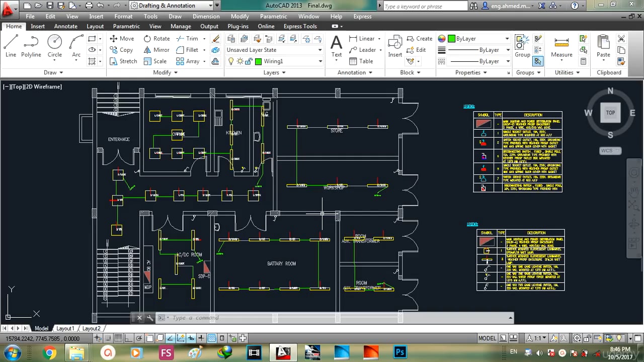Screen dimensions: 644x362
Task: Expand the Wiring1 layer list dropdown
Action: tap(320, 61)
